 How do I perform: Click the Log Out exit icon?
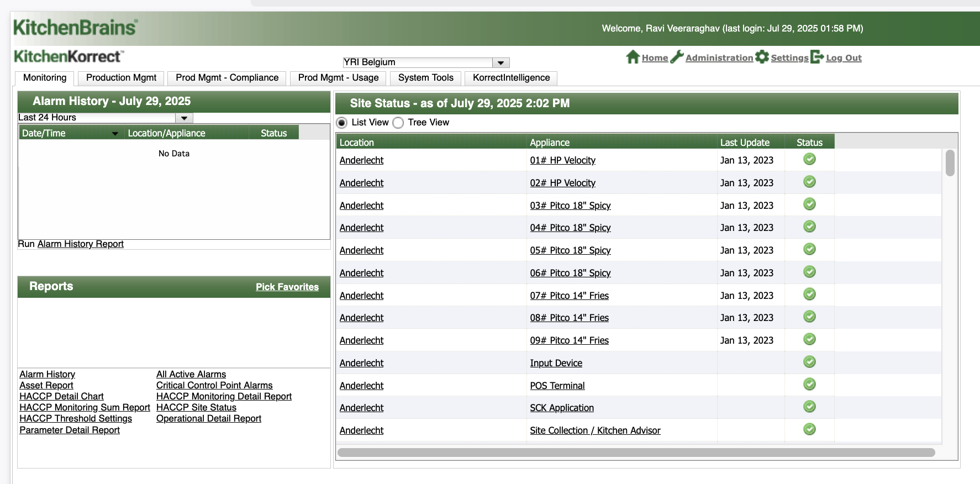817,57
